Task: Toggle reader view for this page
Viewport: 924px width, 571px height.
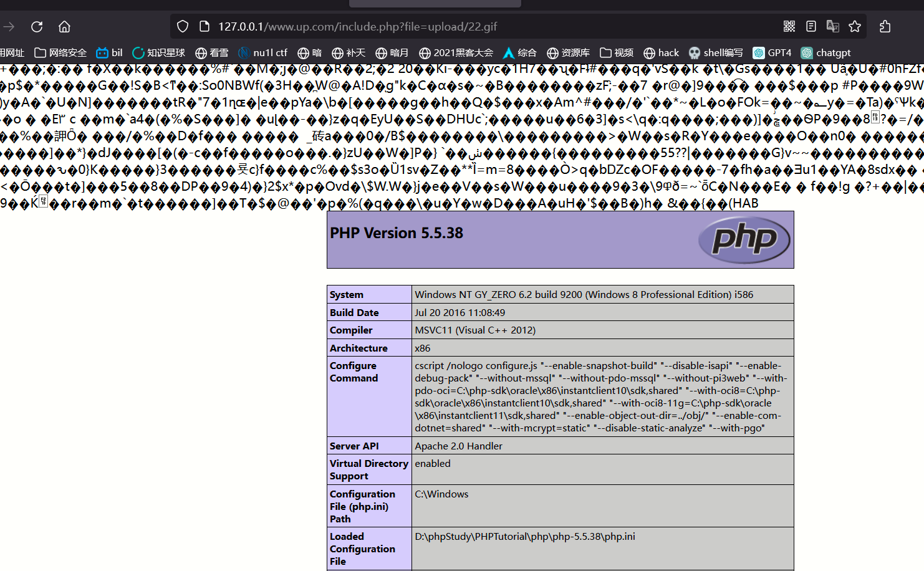Action: pos(811,26)
